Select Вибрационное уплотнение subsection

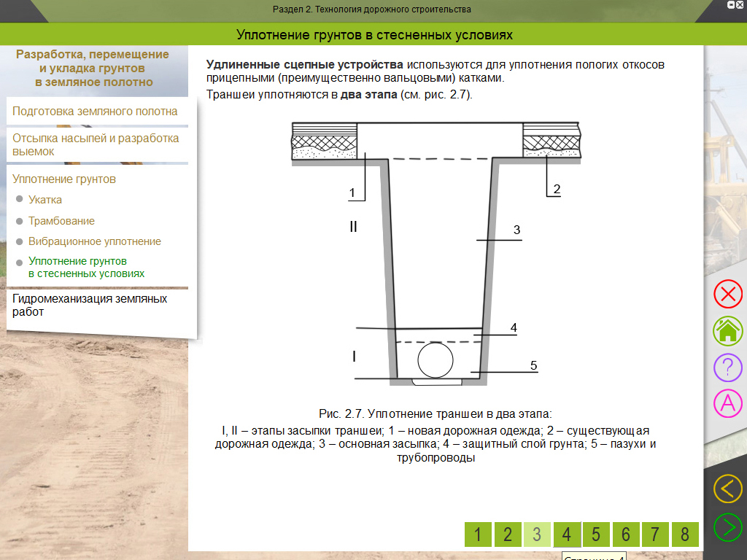[94, 241]
